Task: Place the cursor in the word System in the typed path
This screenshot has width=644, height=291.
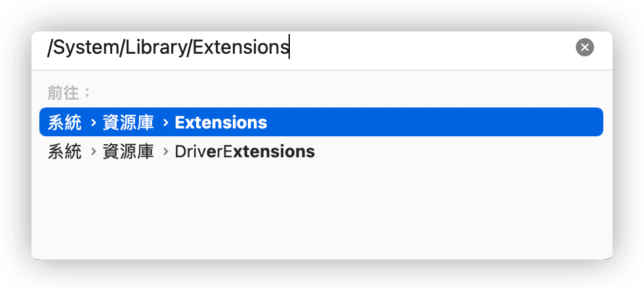Action: (85, 48)
